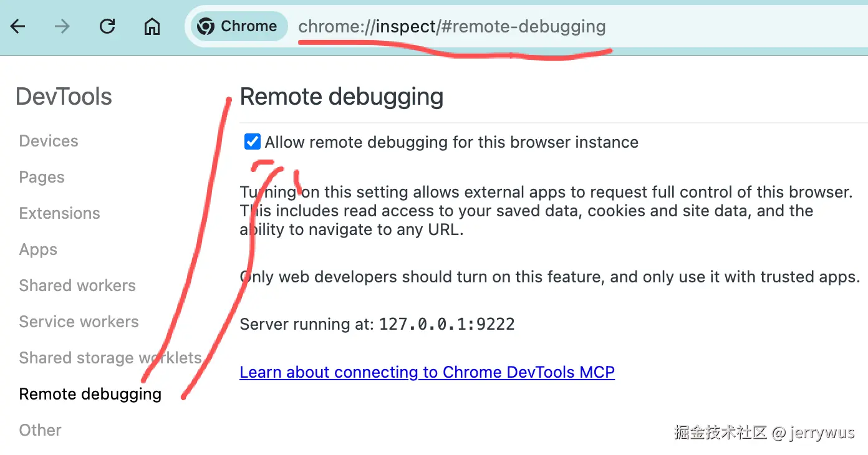The image size is (868, 455).
Task: Select Remote debugging in sidebar
Action: (x=90, y=394)
